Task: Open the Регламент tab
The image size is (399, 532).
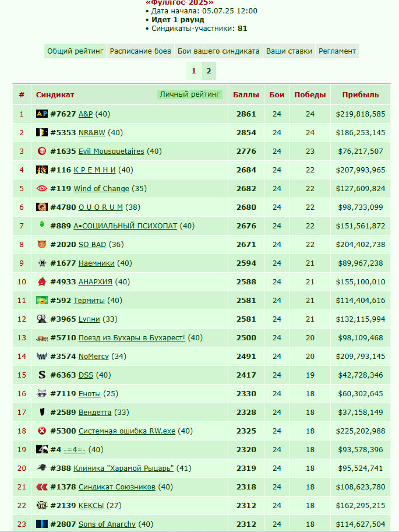Action: point(337,51)
